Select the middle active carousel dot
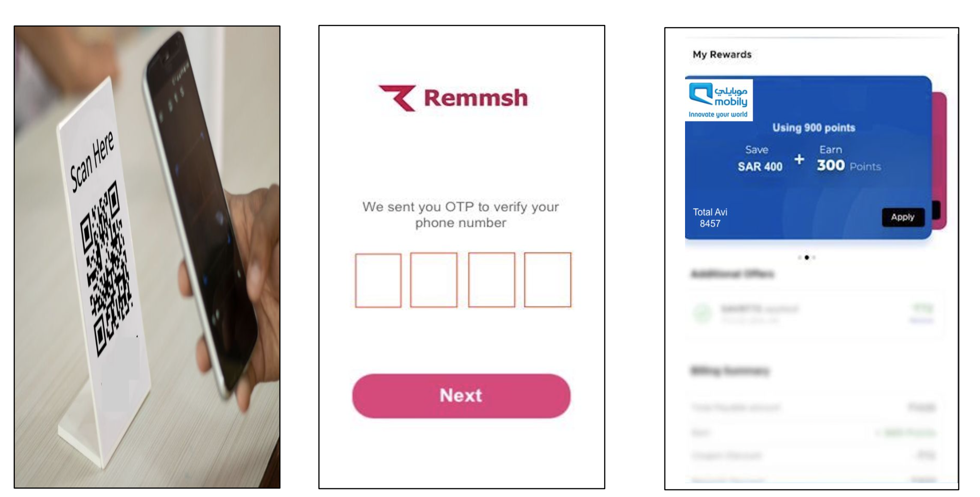The width and height of the screenshot is (980, 497). [807, 258]
